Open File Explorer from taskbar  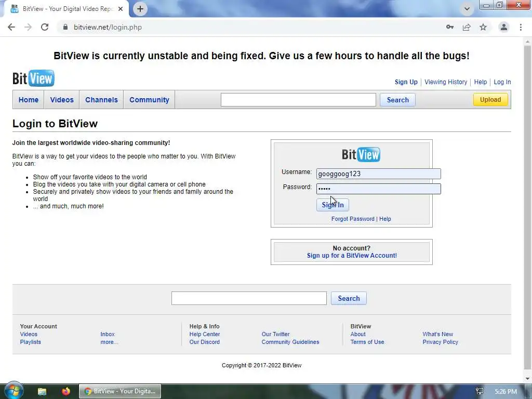pos(42,391)
